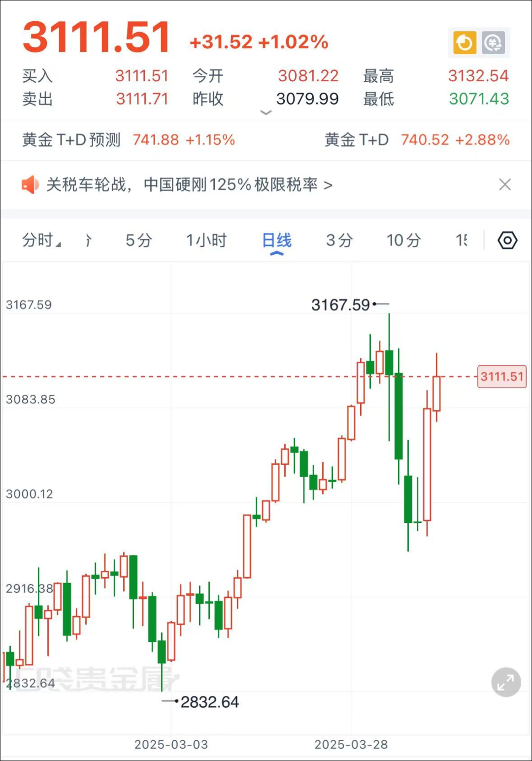Dismiss the tariff news banner
This screenshot has height=761, width=532.
point(505,185)
